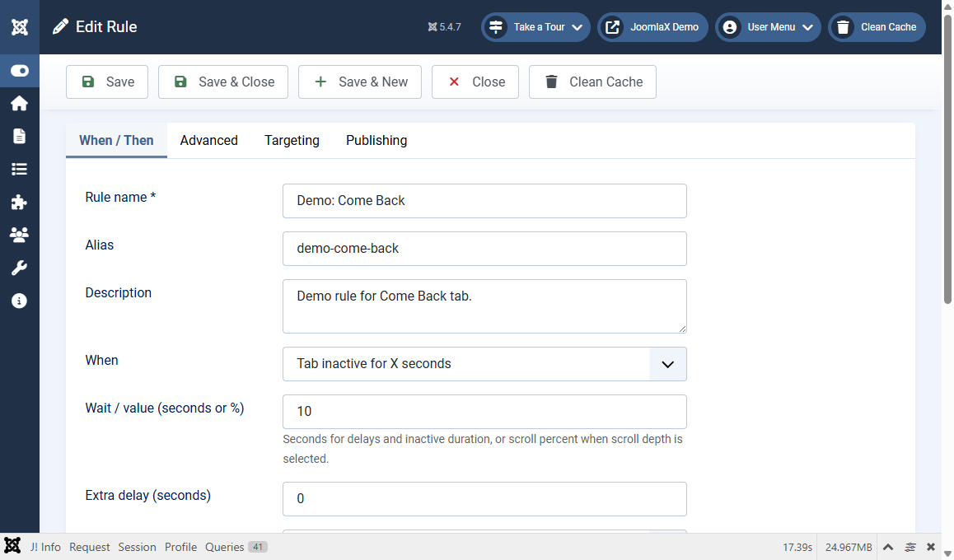Switch to the Publishing tab

click(376, 141)
